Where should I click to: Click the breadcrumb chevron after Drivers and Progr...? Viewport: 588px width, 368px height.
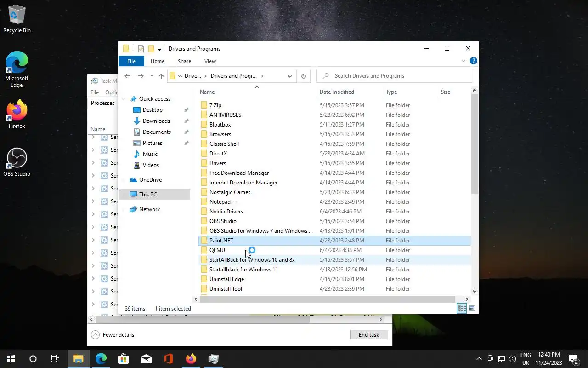(x=262, y=76)
